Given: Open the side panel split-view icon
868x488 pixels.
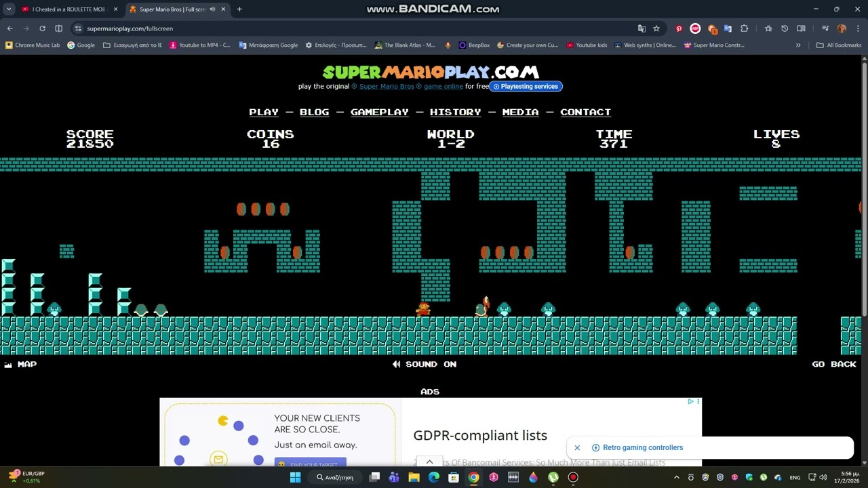Looking at the screenshot, I should tap(58, 28).
